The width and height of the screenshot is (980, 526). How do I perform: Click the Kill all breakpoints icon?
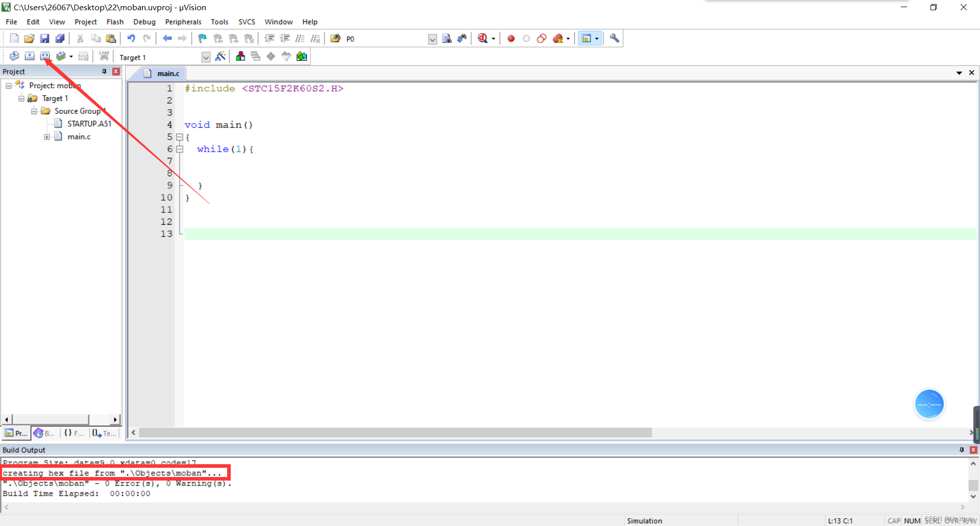[558, 38]
